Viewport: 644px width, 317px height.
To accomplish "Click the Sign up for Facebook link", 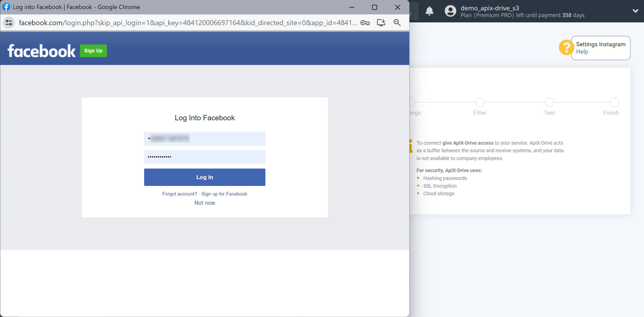I will (224, 193).
